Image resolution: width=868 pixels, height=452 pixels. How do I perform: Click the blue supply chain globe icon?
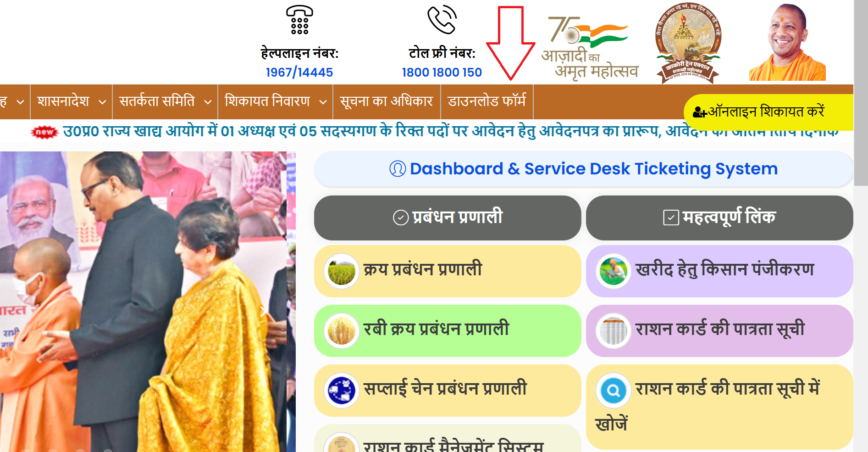341,391
